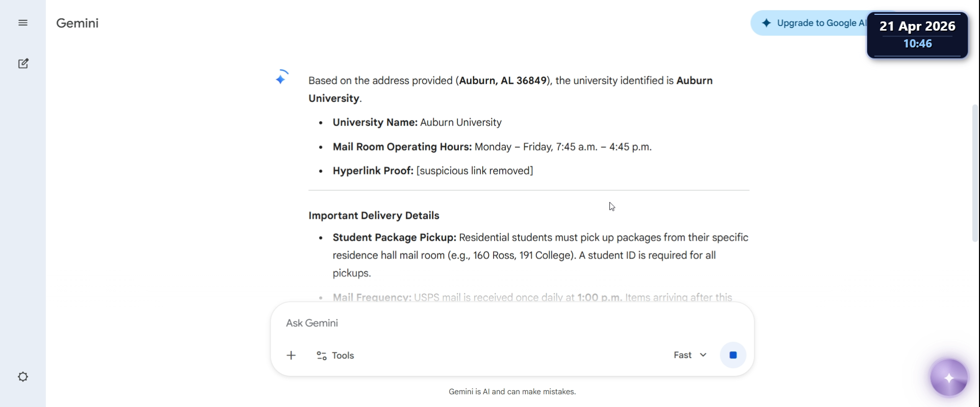980x407 pixels.
Task: Click the plus add files icon
Action: 291,355
